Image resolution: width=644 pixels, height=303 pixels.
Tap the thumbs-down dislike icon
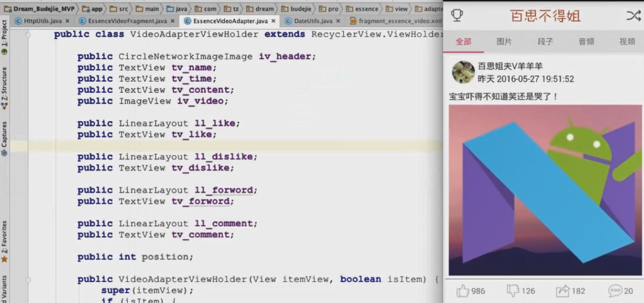(512, 290)
